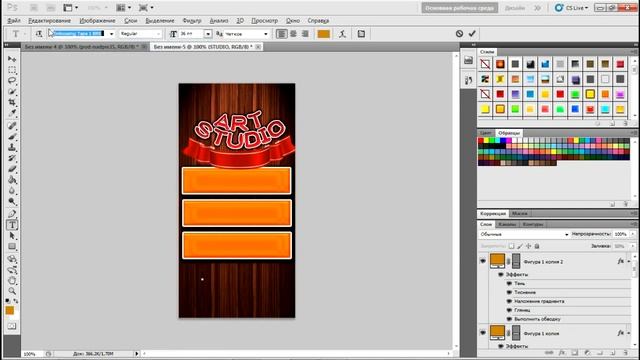Open the Редактирование menu
640x360 pixels.
point(49,20)
